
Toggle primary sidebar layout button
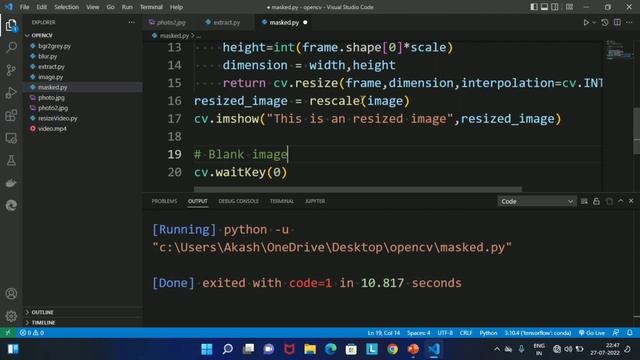click(x=534, y=7)
